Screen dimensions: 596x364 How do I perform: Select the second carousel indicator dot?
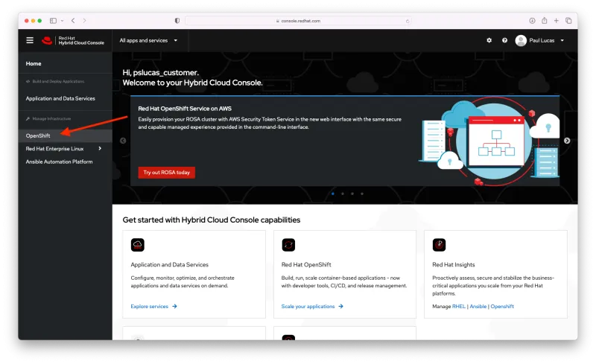click(x=343, y=194)
